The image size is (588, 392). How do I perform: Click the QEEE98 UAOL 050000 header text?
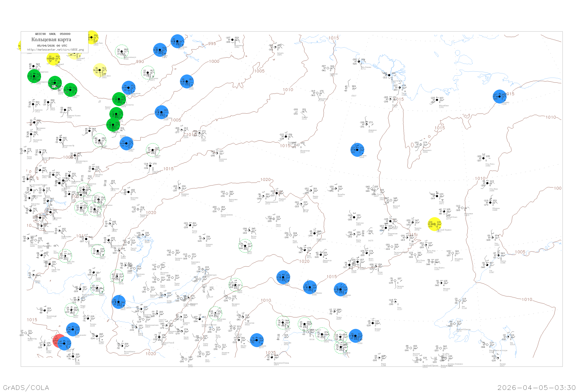(x=53, y=34)
